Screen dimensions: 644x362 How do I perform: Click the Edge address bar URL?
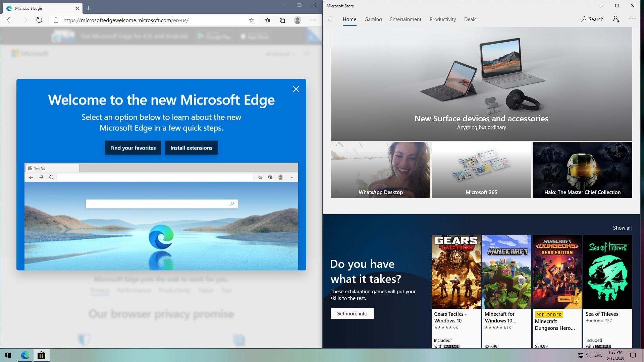tap(126, 20)
